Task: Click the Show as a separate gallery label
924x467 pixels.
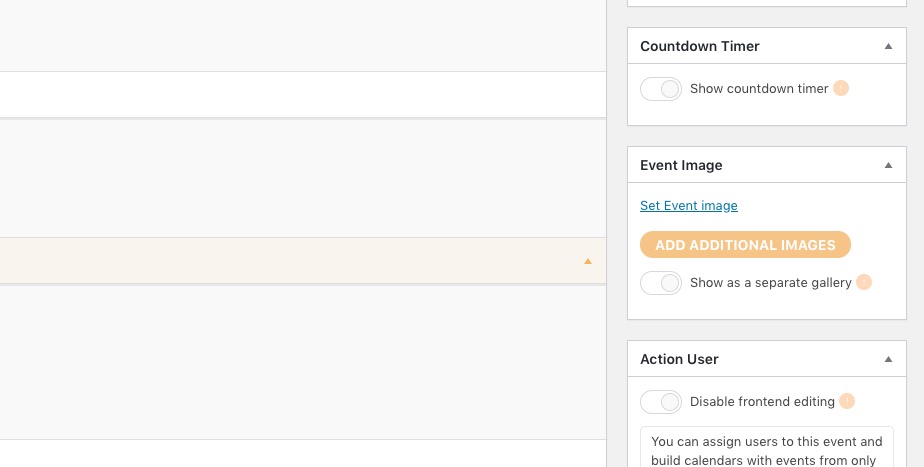Action: (x=770, y=283)
